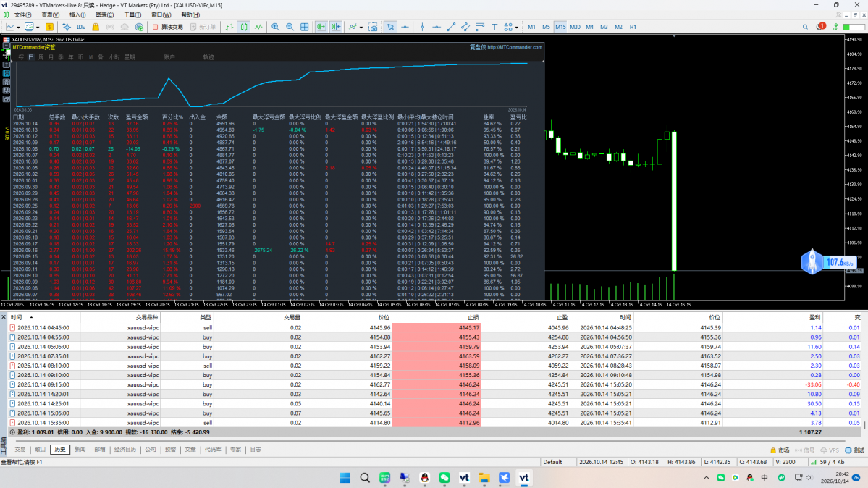The image size is (868, 488).
Task: Click the chart screenshot camera icon
Action: pos(373,27)
